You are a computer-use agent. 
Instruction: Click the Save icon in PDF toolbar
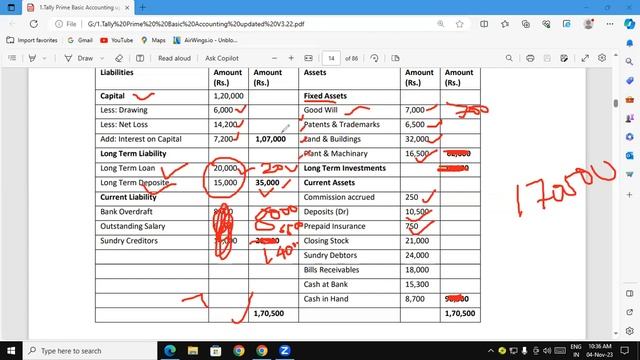coord(547,58)
